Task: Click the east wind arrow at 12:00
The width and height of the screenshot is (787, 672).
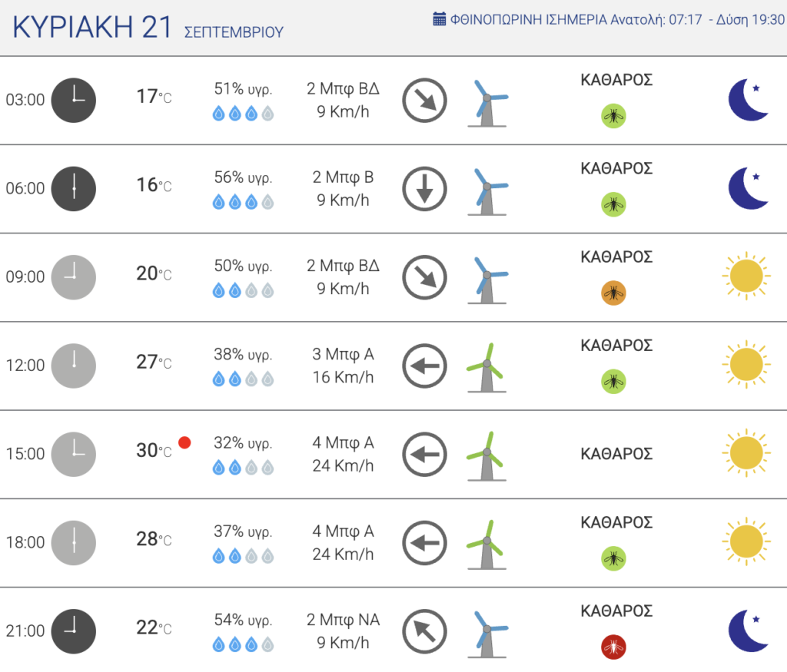Action: click(424, 366)
